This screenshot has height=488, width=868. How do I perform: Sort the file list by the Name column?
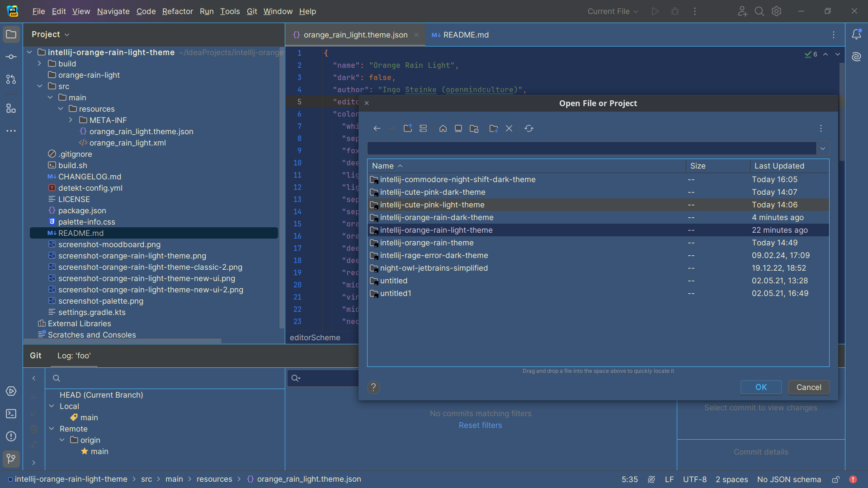pos(383,166)
